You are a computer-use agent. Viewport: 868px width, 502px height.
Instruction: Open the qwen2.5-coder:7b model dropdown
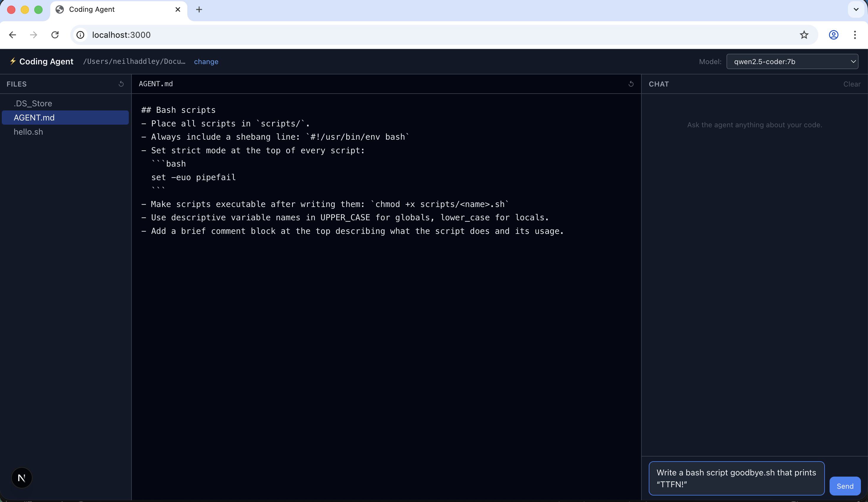(793, 62)
